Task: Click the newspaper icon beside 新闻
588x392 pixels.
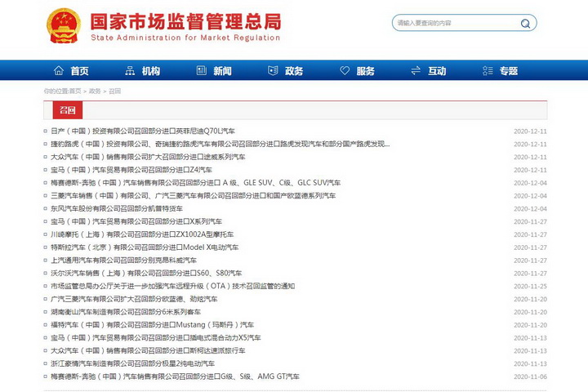Action: pos(202,70)
